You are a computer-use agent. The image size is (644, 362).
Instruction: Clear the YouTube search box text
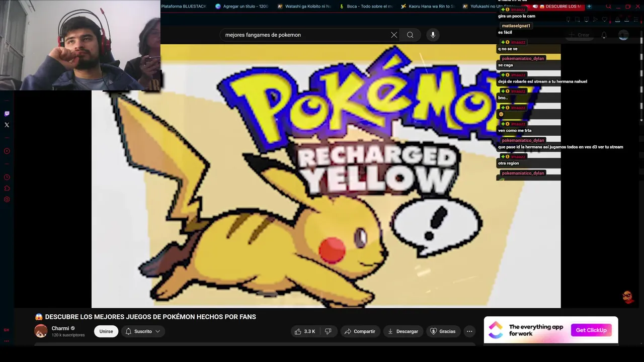(x=394, y=35)
